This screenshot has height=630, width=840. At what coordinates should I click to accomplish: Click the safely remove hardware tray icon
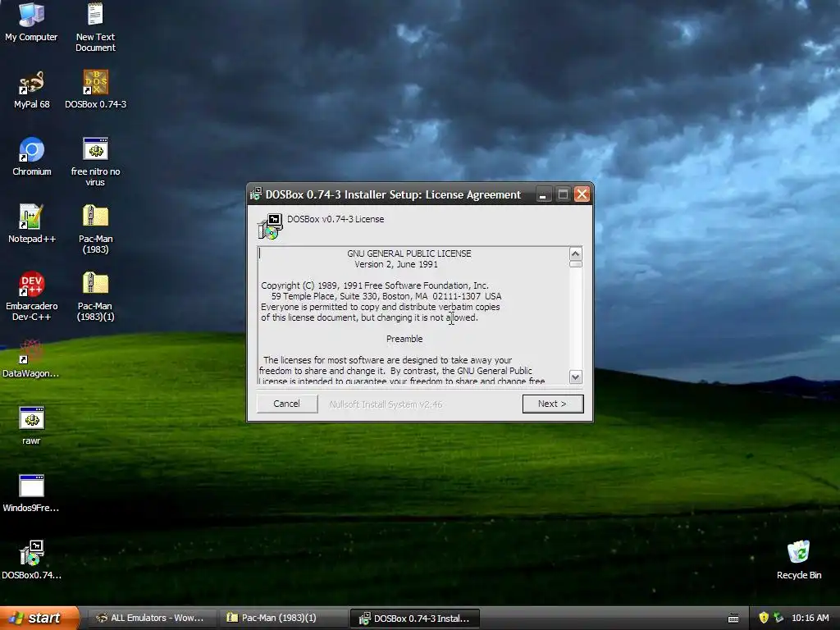click(778, 618)
